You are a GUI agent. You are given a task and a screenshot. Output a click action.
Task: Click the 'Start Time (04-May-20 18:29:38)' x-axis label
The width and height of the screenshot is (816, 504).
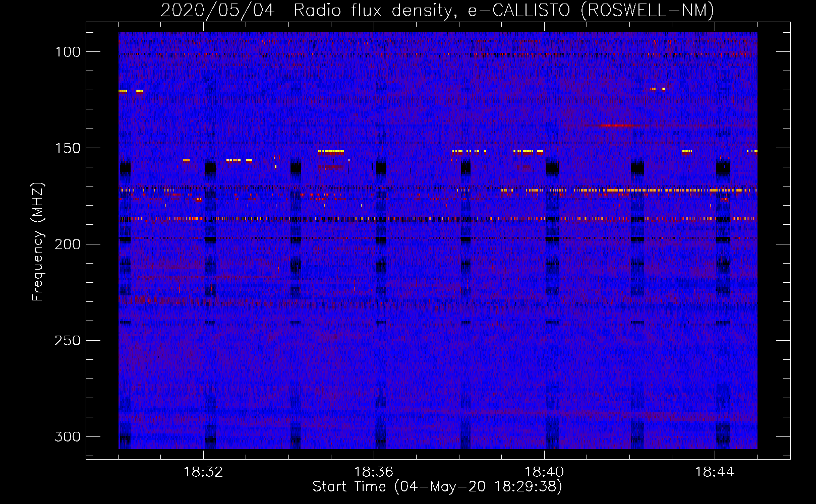click(437, 487)
